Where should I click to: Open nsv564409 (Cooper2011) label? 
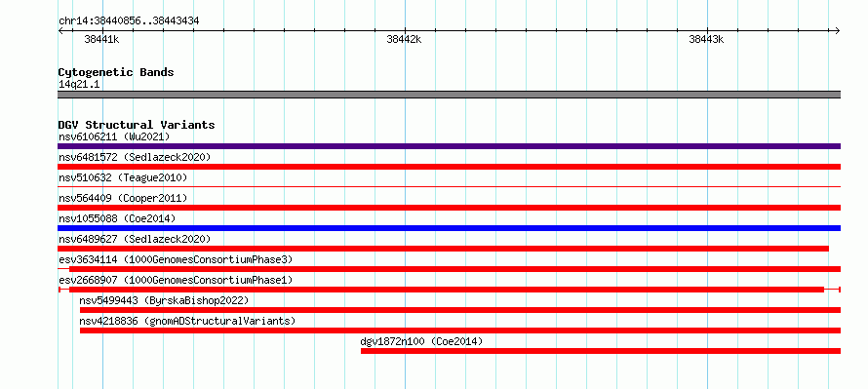(x=123, y=198)
